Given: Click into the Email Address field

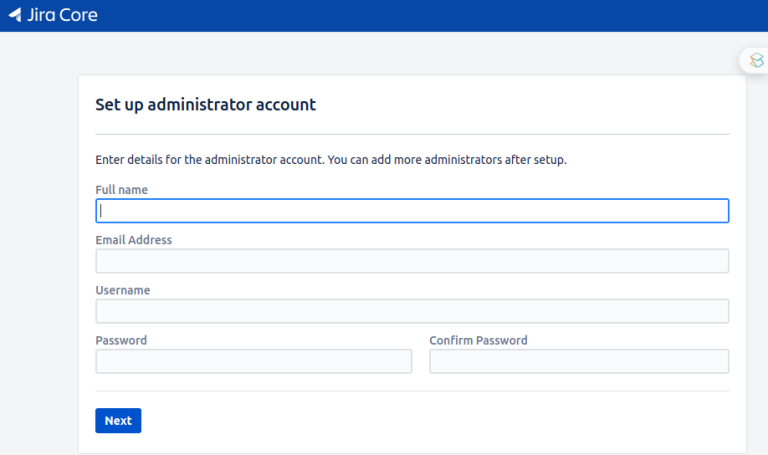Looking at the screenshot, I should (412, 261).
